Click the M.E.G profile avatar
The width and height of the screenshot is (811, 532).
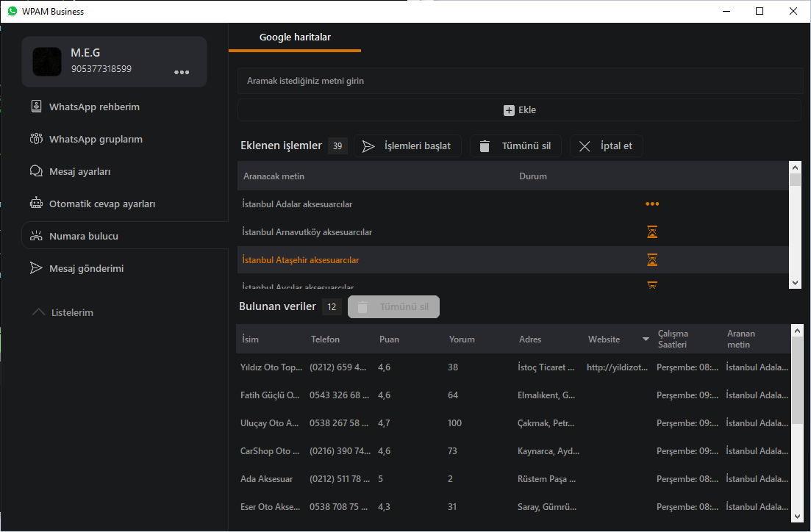[47, 62]
